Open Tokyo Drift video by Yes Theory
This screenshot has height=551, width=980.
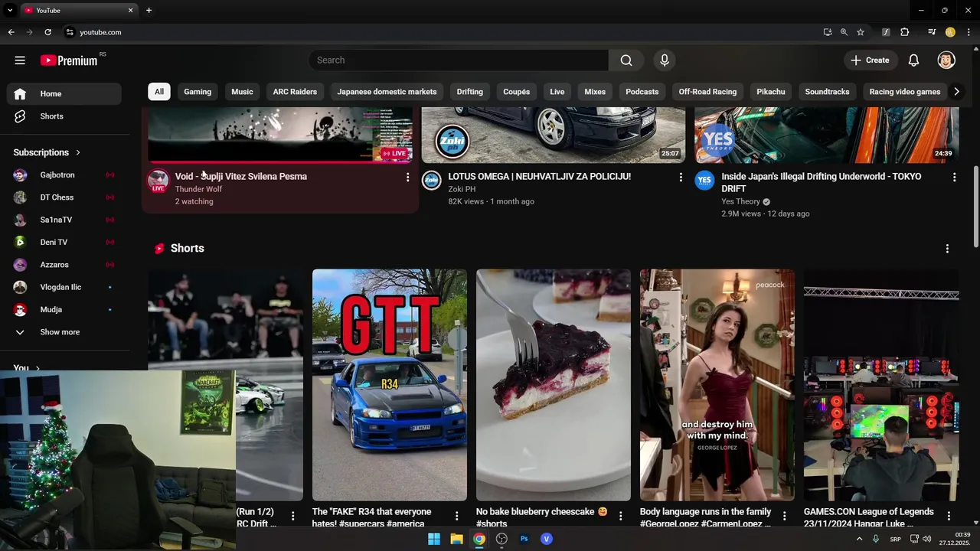pyautogui.click(x=822, y=182)
